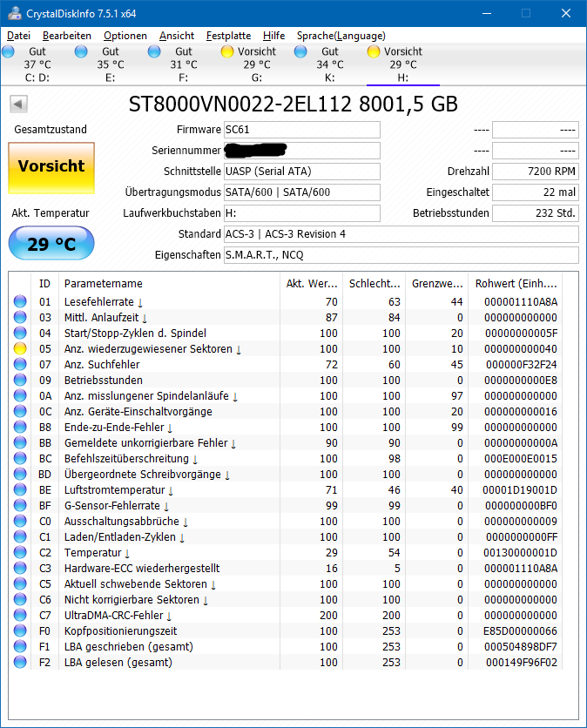Click the Eigenschaften field S.M.A.R.T., NCQ

click(401, 255)
